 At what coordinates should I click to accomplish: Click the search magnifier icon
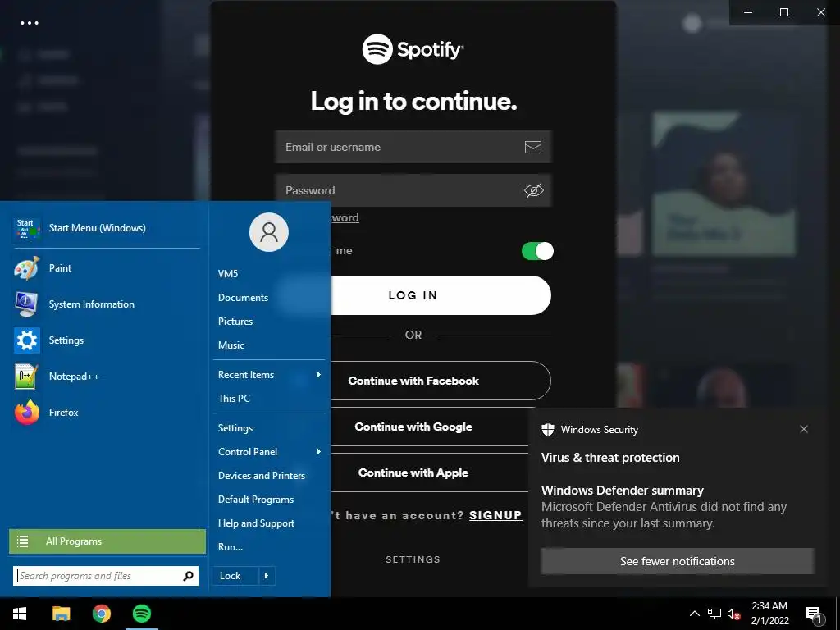[x=189, y=576]
